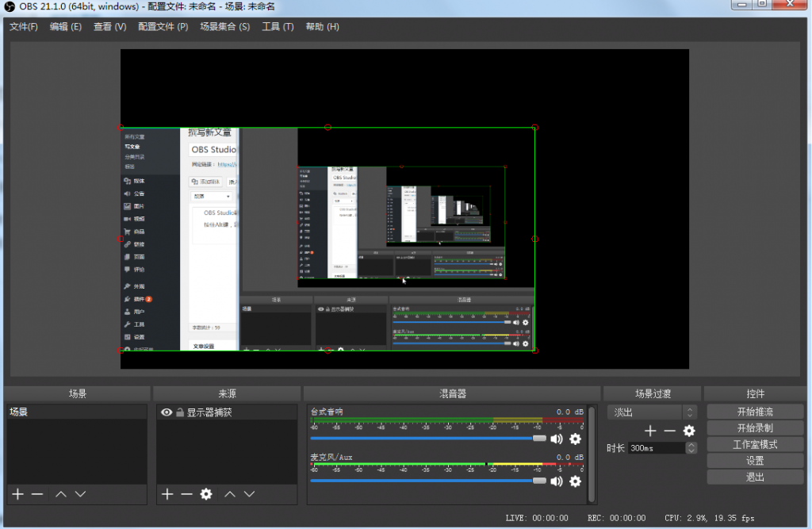Click the OBS logo in the title bar
812x529 pixels.
tap(10, 6)
